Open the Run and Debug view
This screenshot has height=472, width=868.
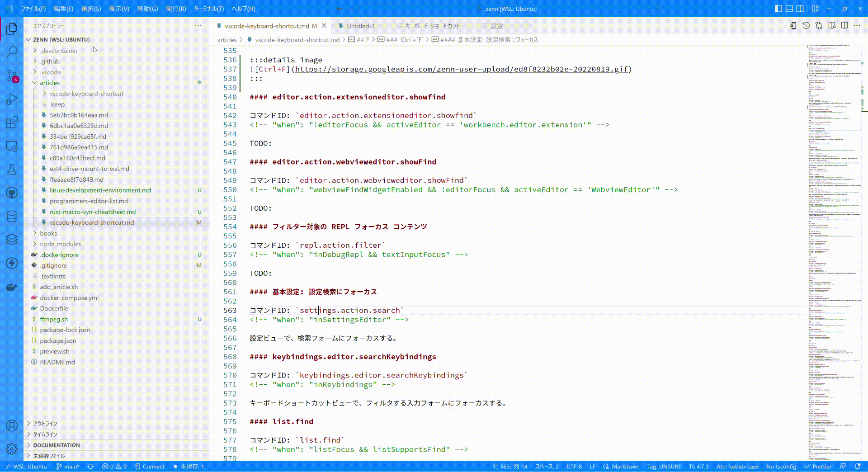12,99
